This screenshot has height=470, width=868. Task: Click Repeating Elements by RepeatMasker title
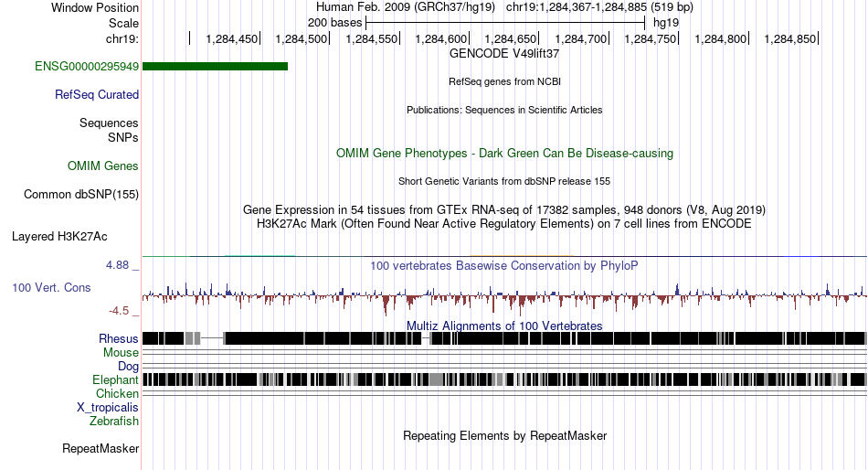pyautogui.click(x=504, y=435)
